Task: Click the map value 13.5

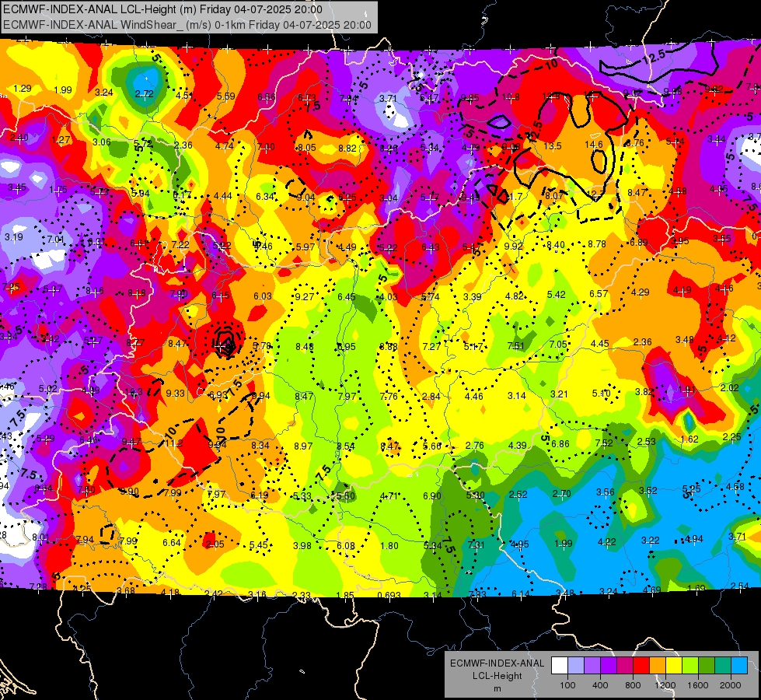Action: 553,145
